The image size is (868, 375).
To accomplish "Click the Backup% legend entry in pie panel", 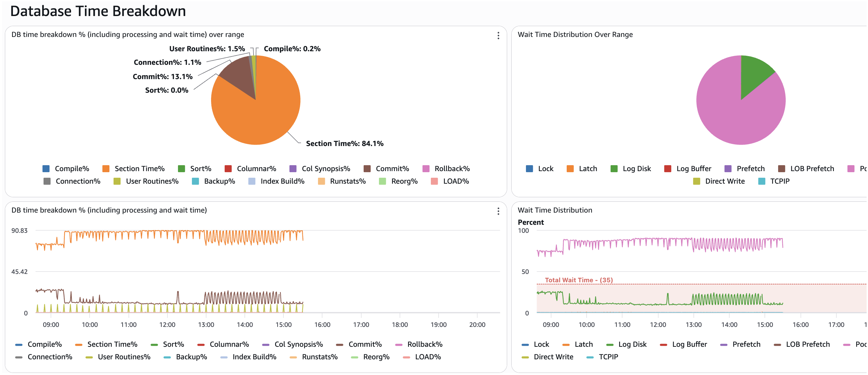I will pos(219,181).
